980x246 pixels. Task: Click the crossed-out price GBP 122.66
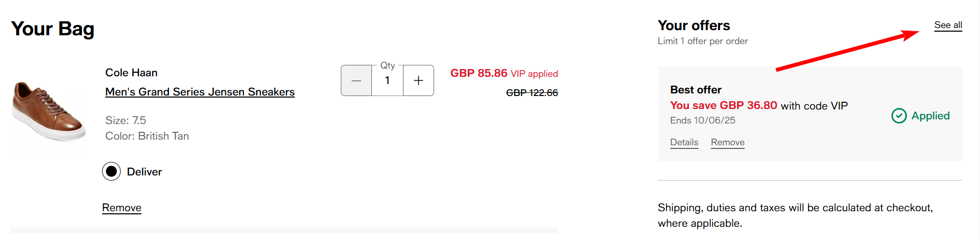[531, 93]
